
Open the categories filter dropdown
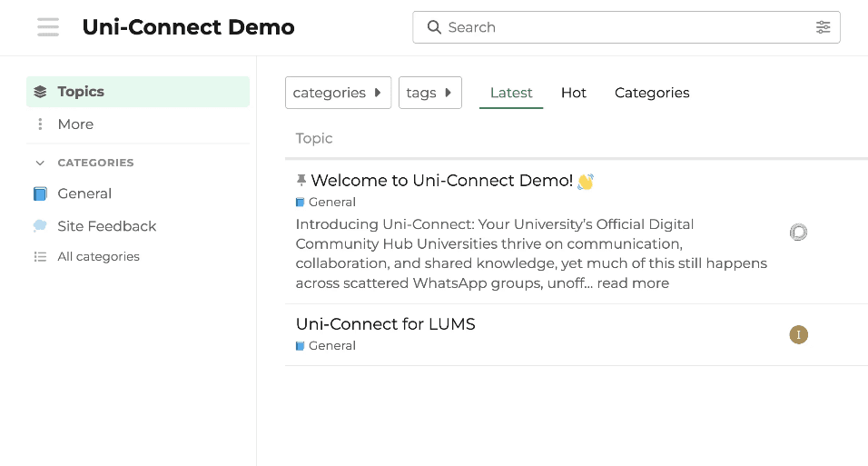pyautogui.click(x=338, y=93)
